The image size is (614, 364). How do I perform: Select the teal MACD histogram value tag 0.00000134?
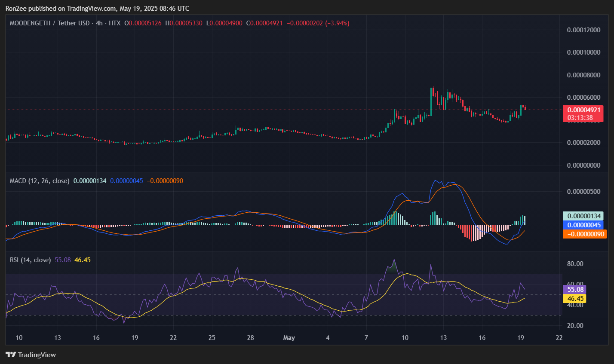click(x=583, y=216)
